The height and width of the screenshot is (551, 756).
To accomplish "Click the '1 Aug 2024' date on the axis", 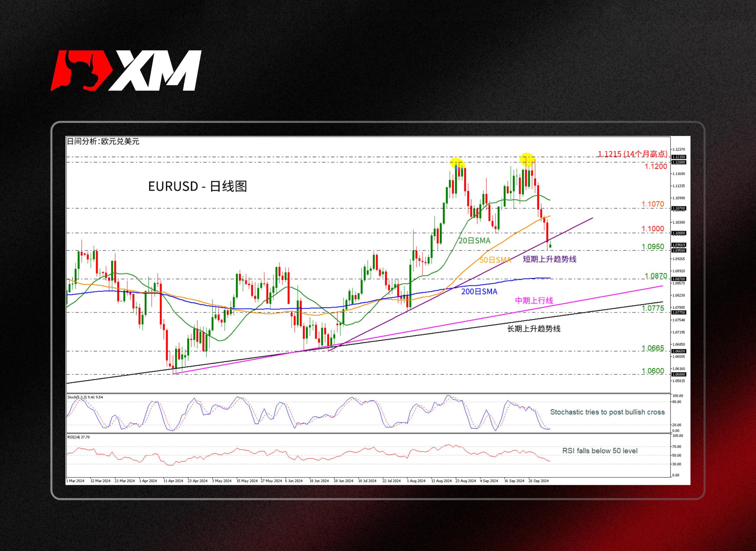I will click(x=416, y=481).
